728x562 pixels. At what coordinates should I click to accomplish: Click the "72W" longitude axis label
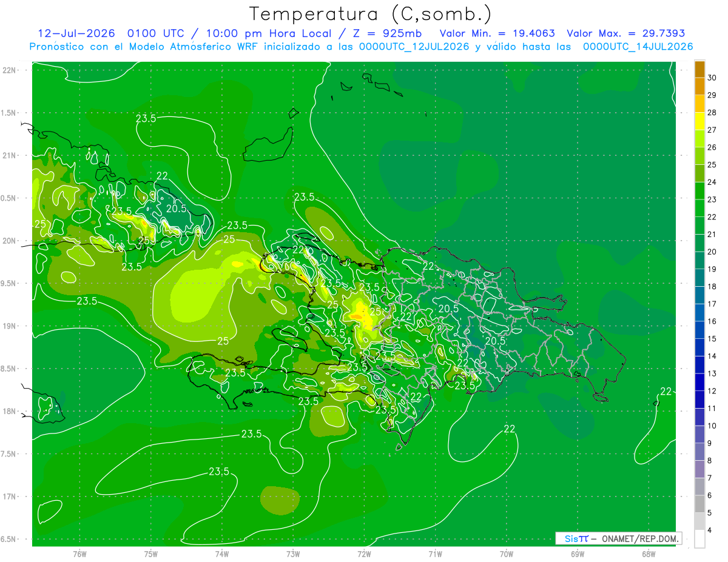pyautogui.click(x=364, y=554)
